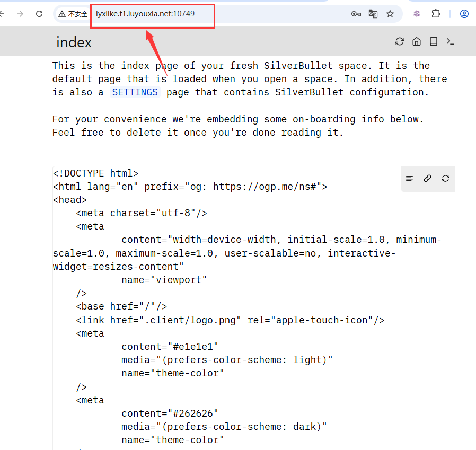This screenshot has width=476, height=450.
Task: Click the browser back arrow
Action: pyautogui.click(x=2, y=14)
